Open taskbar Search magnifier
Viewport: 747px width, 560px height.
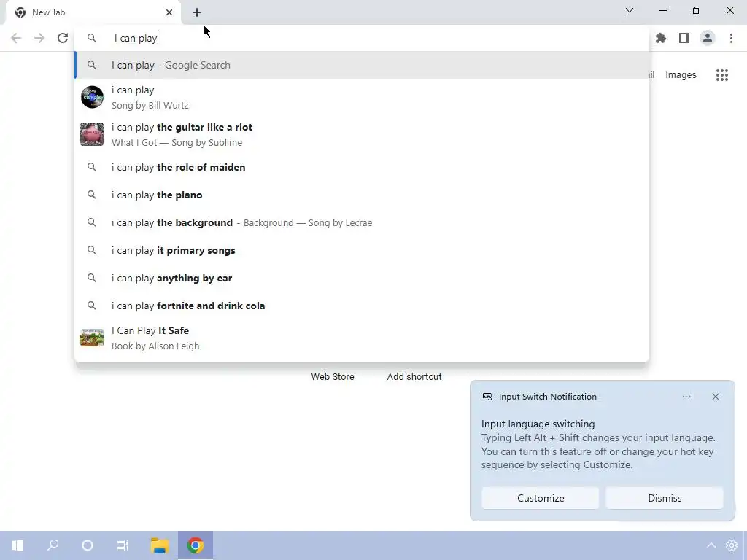53,545
